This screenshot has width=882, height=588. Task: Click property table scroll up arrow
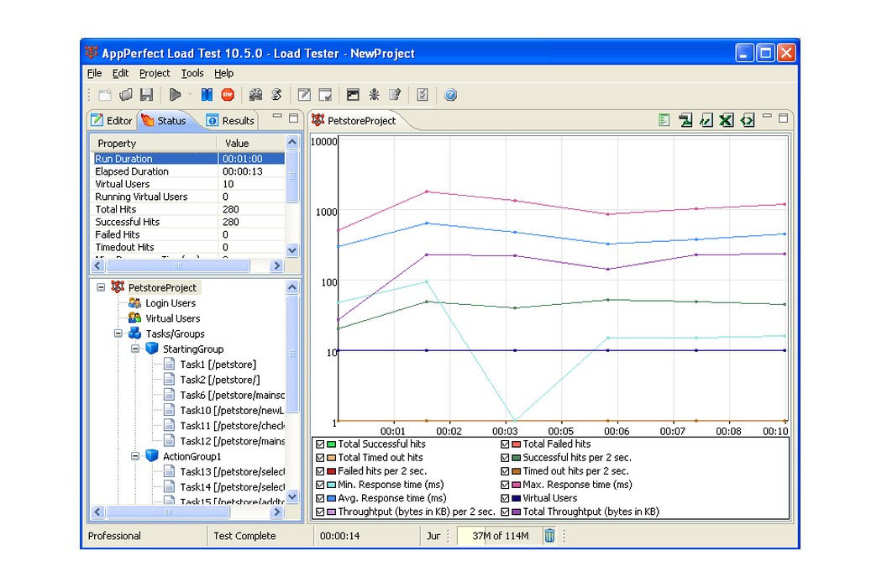pyautogui.click(x=292, y=142)
